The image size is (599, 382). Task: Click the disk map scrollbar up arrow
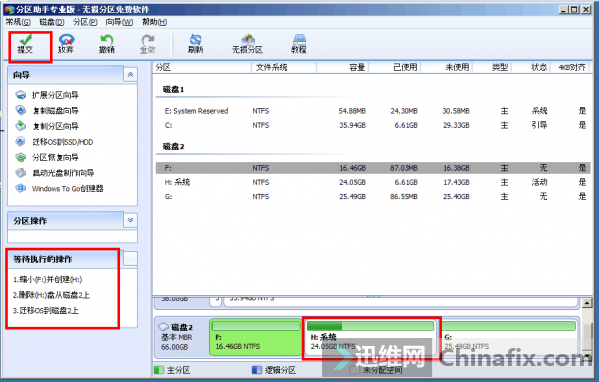tap(587, 303)
